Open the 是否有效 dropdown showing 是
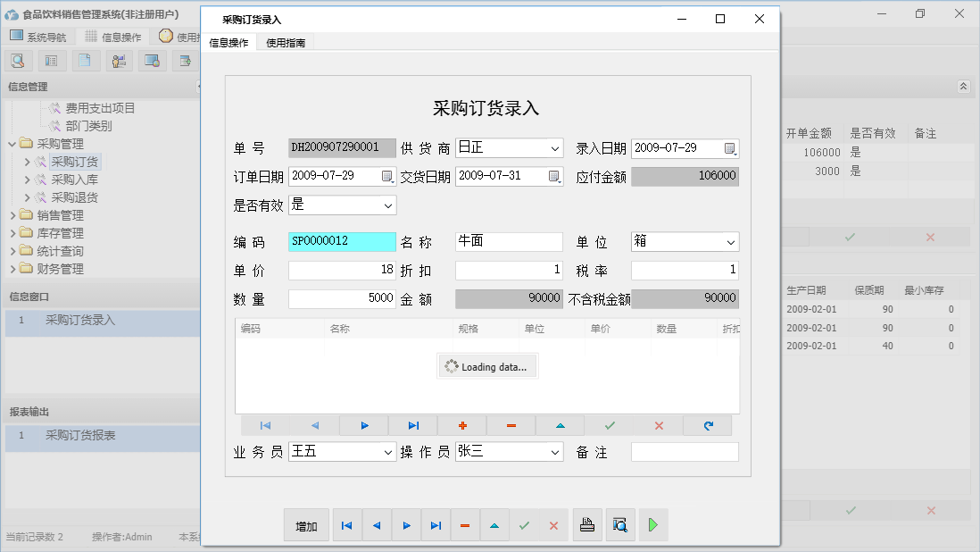 click(x=390, y=205)
